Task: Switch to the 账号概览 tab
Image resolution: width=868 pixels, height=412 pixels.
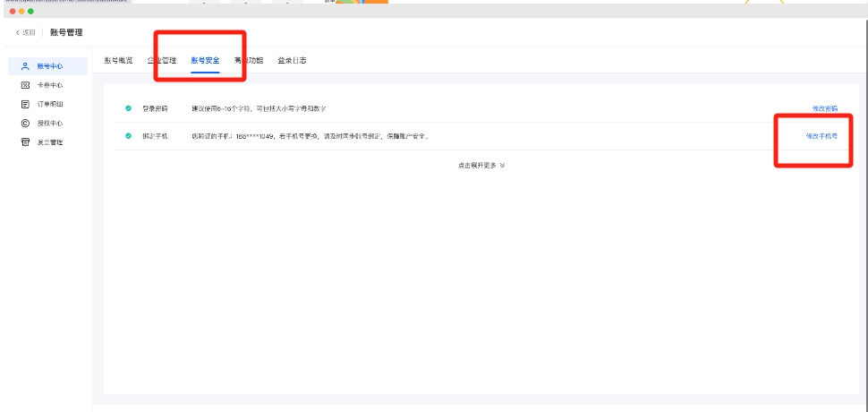Action: coord(118,60)
